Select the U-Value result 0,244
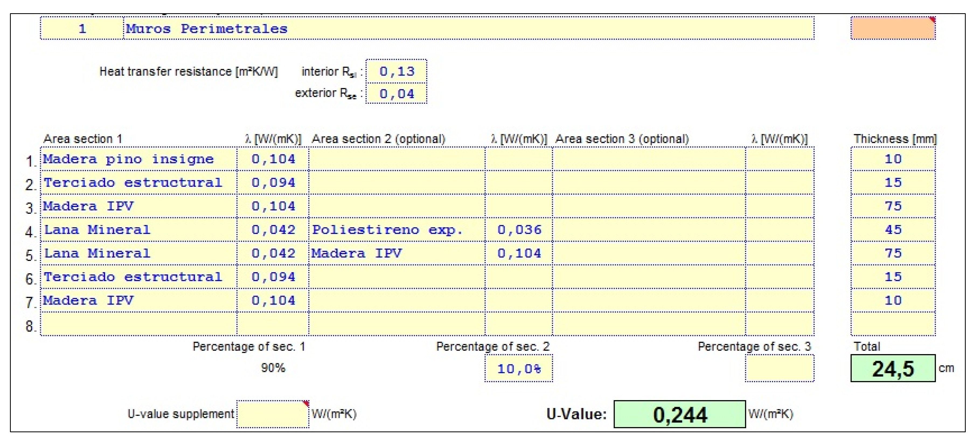This screenshot has height=446, width=980. [x=679, y=414]
